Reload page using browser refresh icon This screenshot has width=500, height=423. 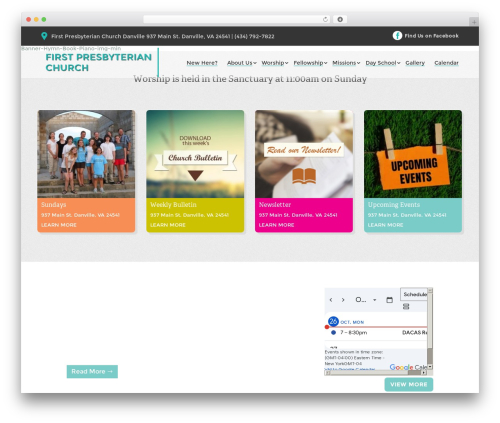click(325, 19)
